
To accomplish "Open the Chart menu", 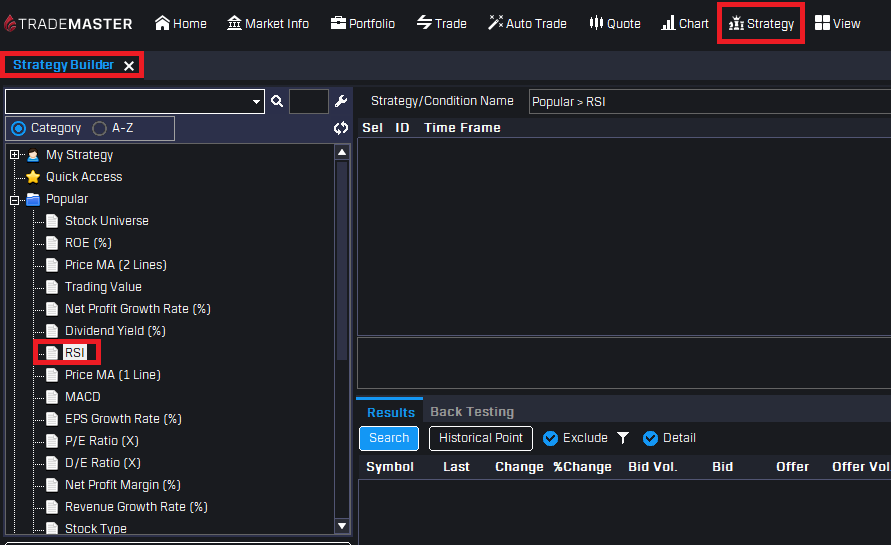I will click(x=685, y=23).
